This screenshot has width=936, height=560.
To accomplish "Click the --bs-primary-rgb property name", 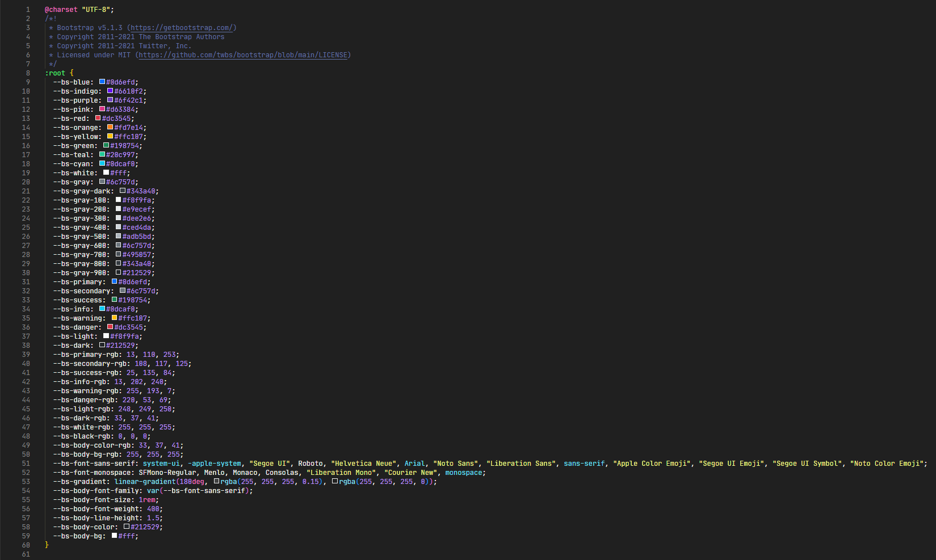I will coord(86,355).
